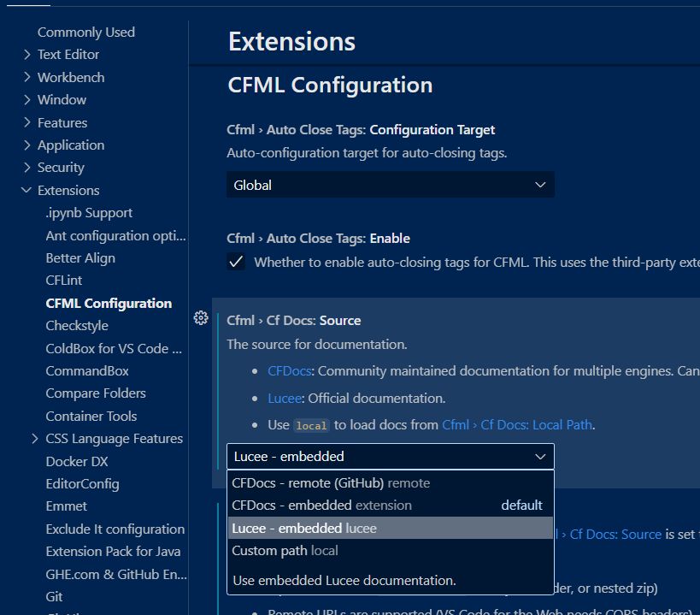
Task: Expand the Text Editor settings section
Action: click(26, 55)
